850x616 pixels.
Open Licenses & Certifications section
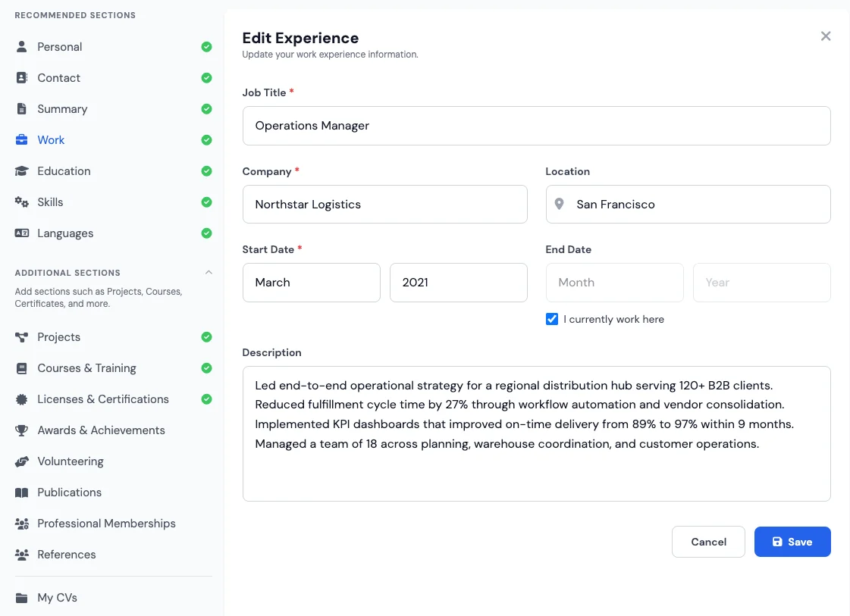pos(113,399)
